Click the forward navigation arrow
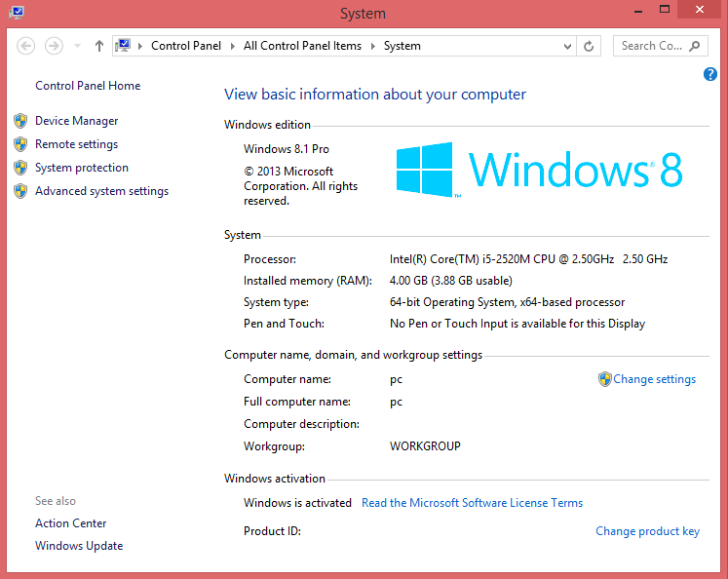Screen dimensions: 728x579 tap(54, 46)
